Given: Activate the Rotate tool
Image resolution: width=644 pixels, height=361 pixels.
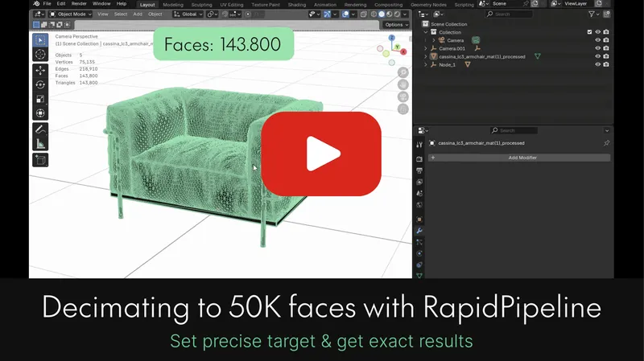Looking at the screenshot, I should click(x=40, y=84).
